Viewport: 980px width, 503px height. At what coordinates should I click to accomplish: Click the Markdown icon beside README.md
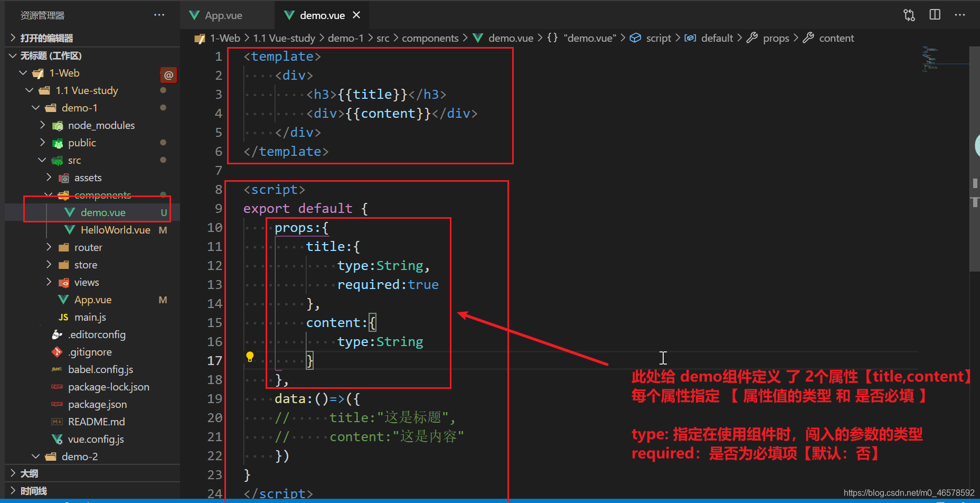(x=56, y=422)
